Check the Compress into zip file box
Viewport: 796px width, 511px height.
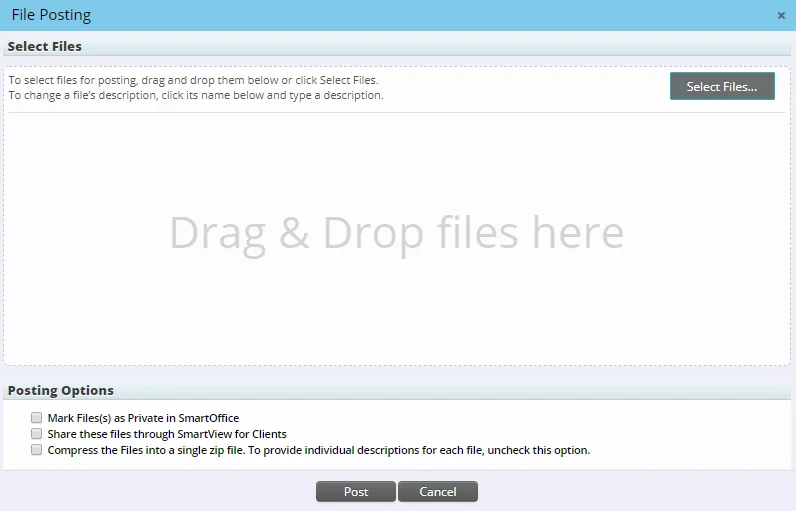(37, 450)
